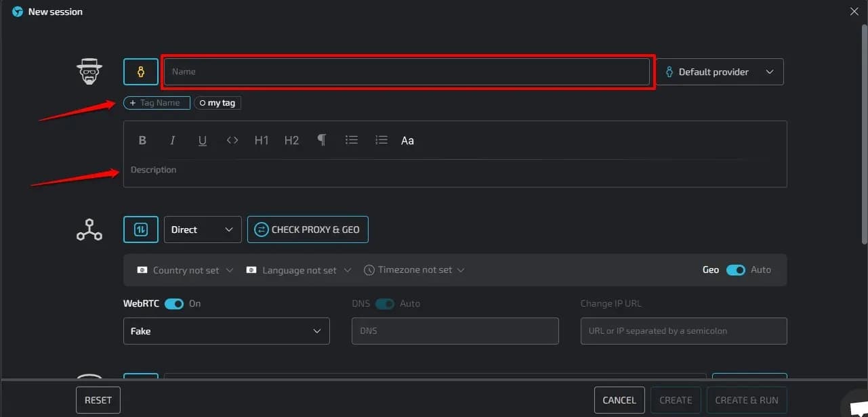868x417 pixels.
Task: Expand the Direct proxy type dropdown
Action: tap(202, 229)
